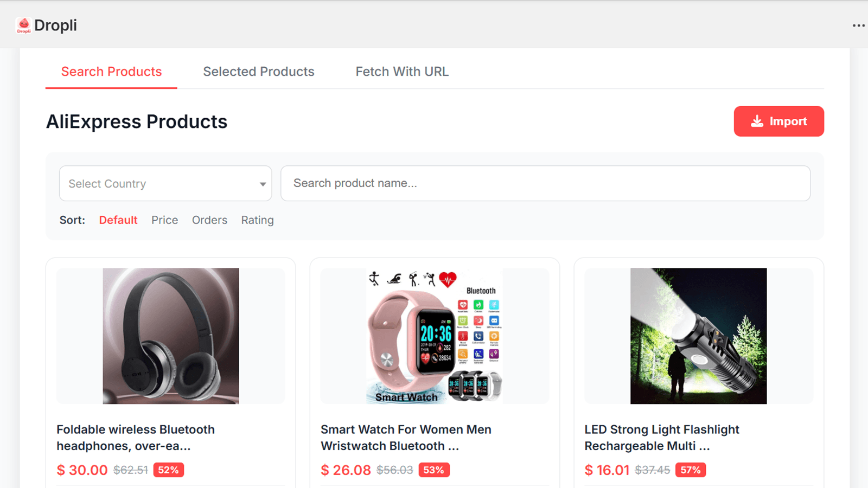The height and width of the screenshot is (488, 868).
Task: Sort products by Rating
Action: (x=257, y=220)
